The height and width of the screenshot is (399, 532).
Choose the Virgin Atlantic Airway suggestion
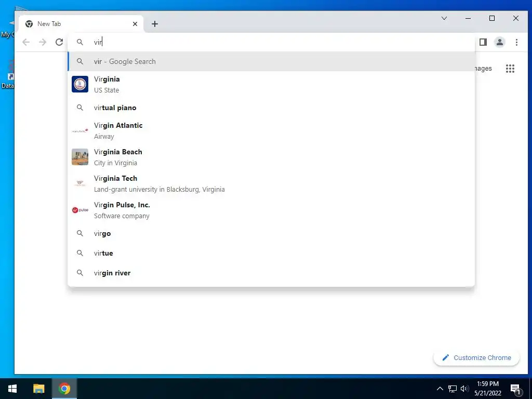click(271, 130)
